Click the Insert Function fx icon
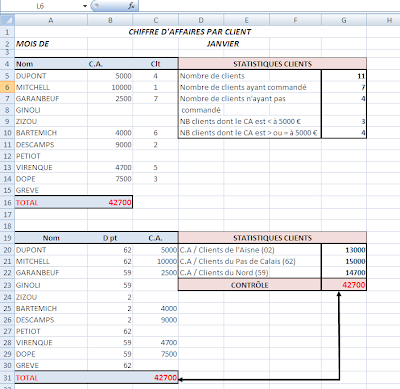 131,6
